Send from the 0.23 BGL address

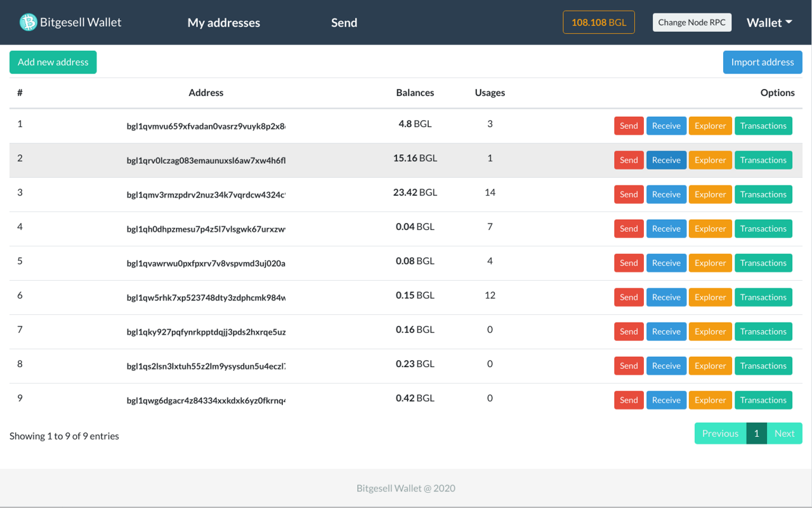629,366
